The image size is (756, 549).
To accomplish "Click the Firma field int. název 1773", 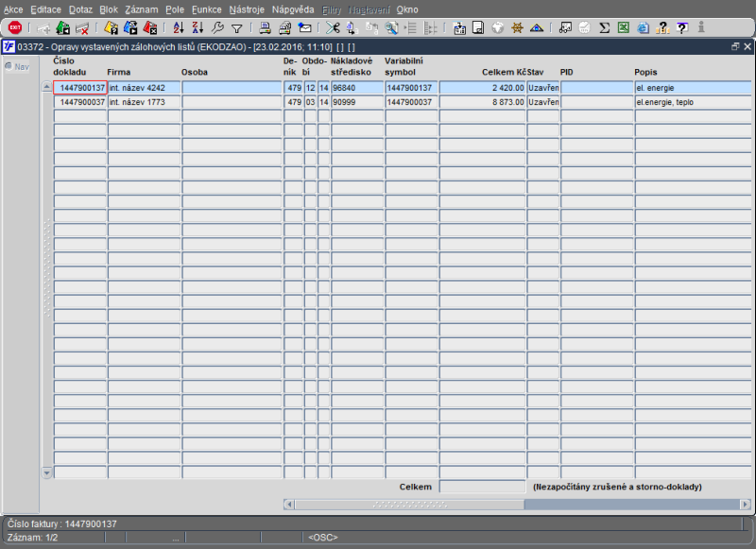I will [145, 102].
